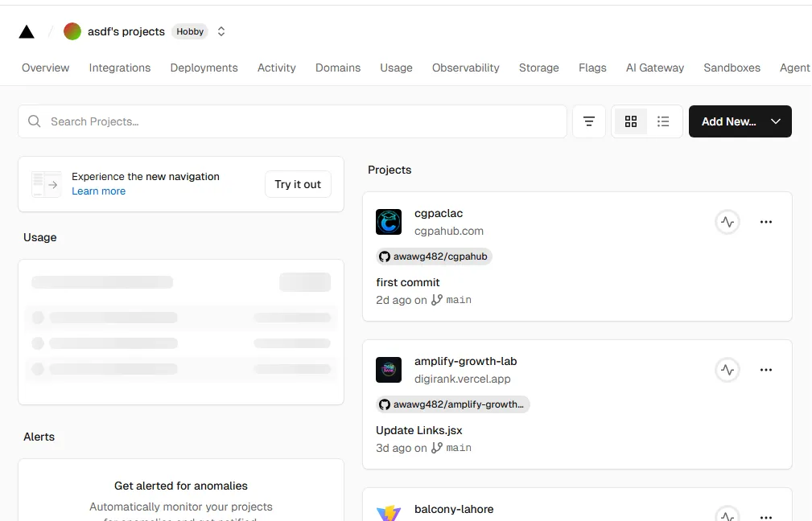Screen dimensions: 812x521
Task: Click the Try it out button
Action: click(298, 184)
